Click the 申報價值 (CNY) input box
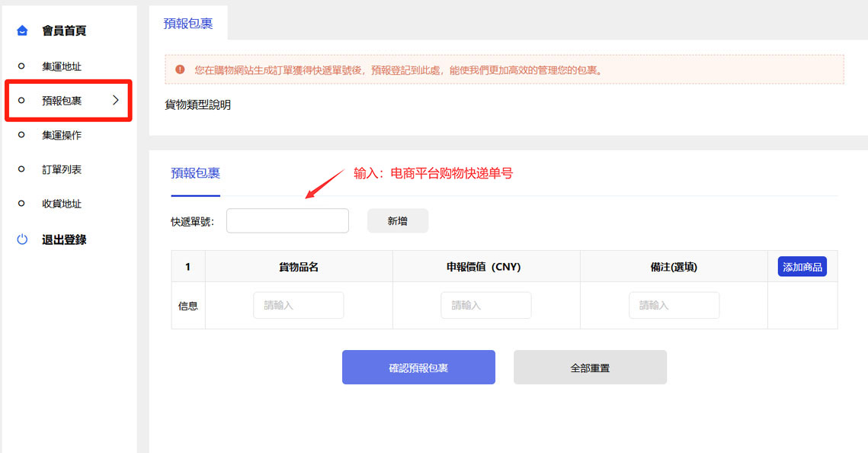 point(485,305)
